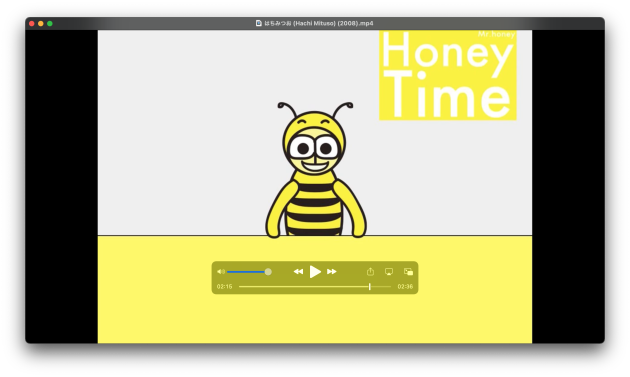Click the Honey Time logo in video
Viewport: 630px width, 377px height.
click(x=448, y=75)
